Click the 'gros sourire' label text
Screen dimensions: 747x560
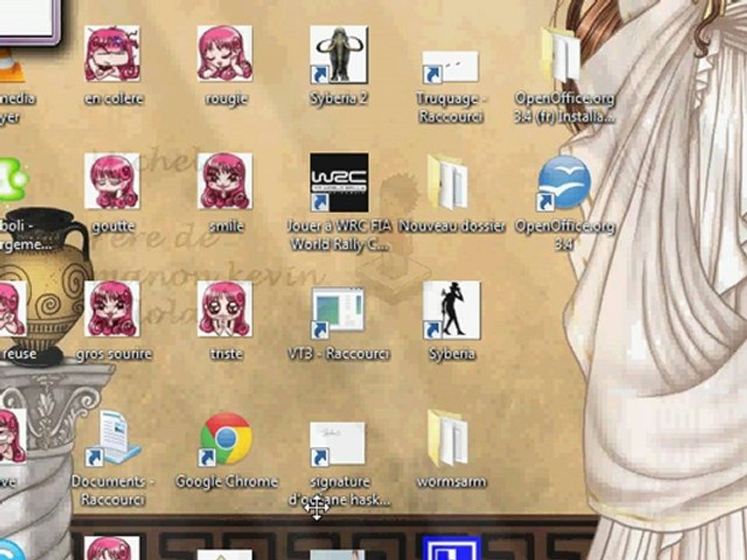[x=114, y=354]
